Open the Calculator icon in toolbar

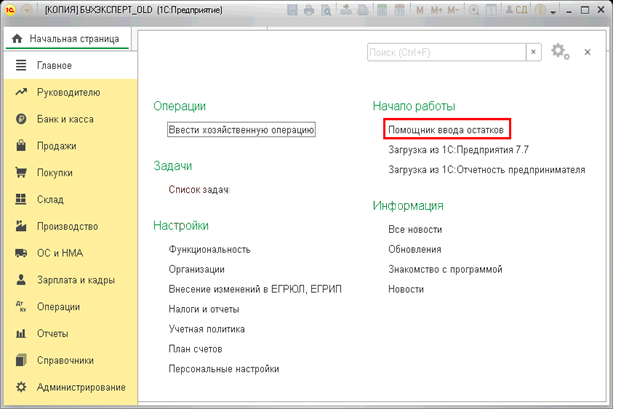click(382, 10)
